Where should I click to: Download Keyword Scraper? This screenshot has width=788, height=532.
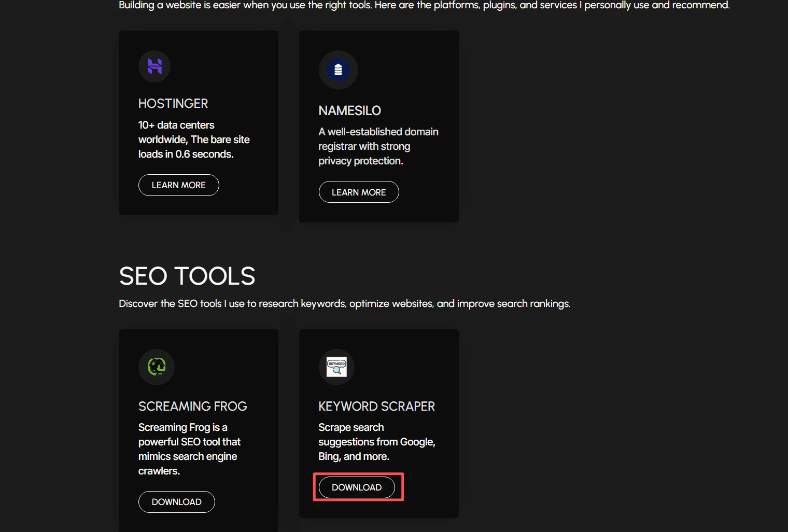pyautogui.click(x=357, y=487)
